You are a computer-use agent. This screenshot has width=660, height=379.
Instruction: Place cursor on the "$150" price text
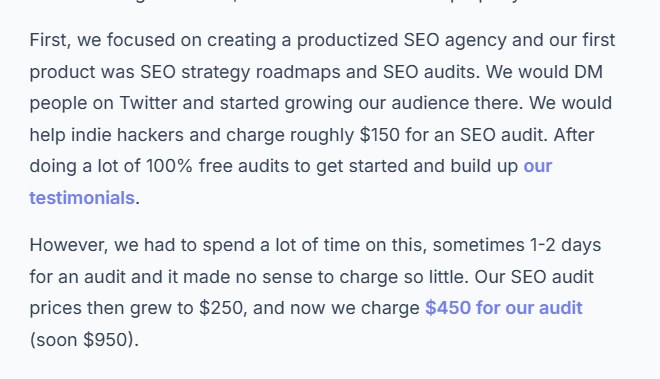(380, 135)
